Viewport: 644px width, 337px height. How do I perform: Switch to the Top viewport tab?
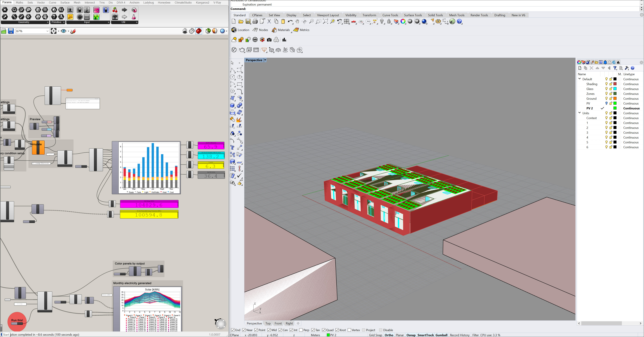coord(268,323)
